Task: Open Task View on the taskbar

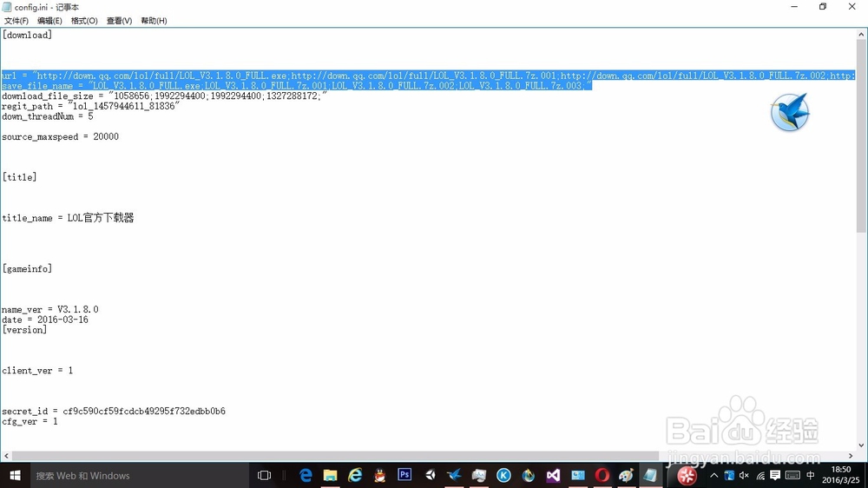Action: point(265,475)
